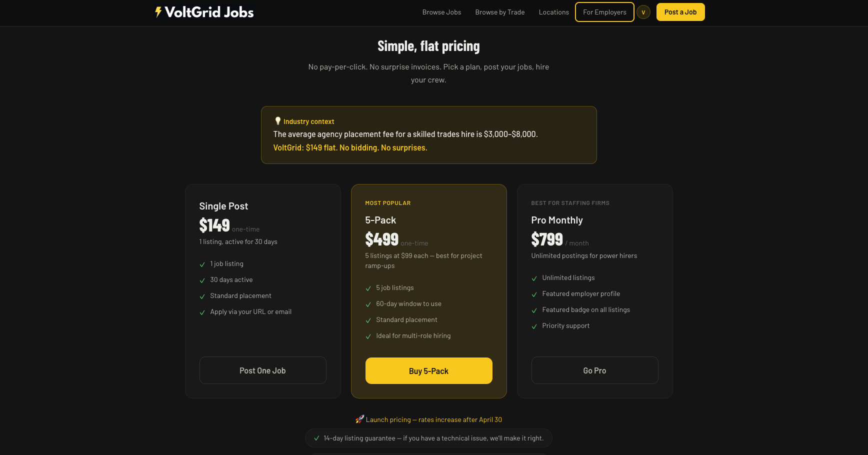Click the outlined "For Employers" button
The height and width of the screenshot is (455, 868).
(x=604, y=12)
